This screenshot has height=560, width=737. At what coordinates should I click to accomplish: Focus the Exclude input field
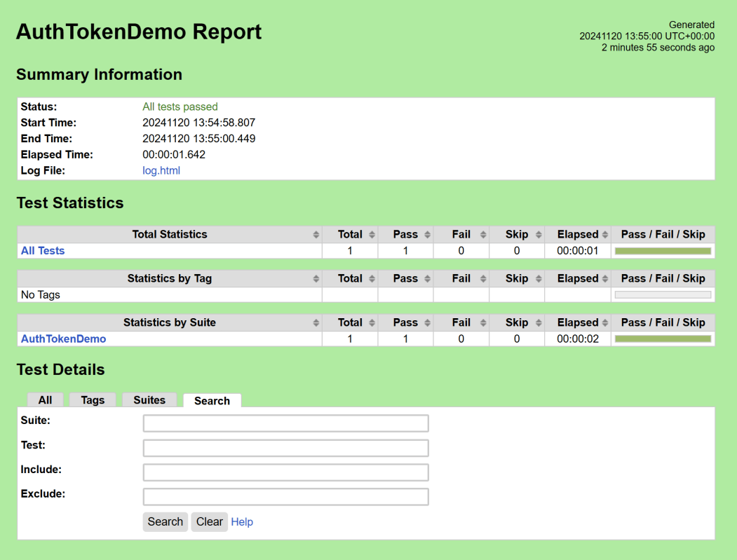285,497
